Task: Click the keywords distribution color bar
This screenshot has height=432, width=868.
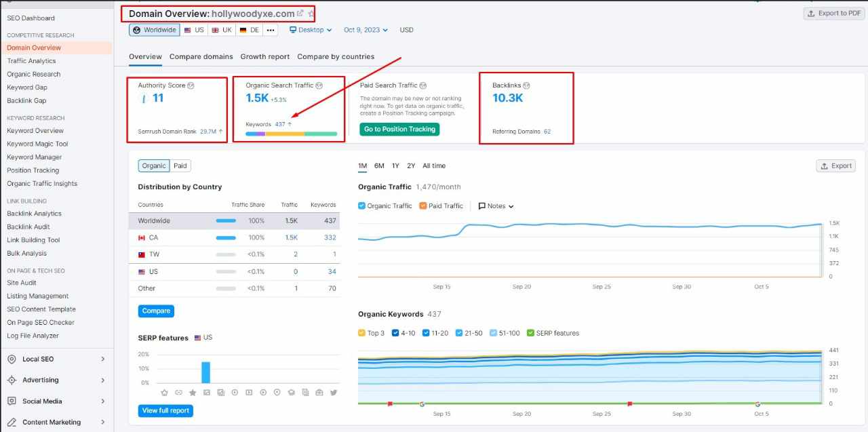Action: click(x=291, y=134)
